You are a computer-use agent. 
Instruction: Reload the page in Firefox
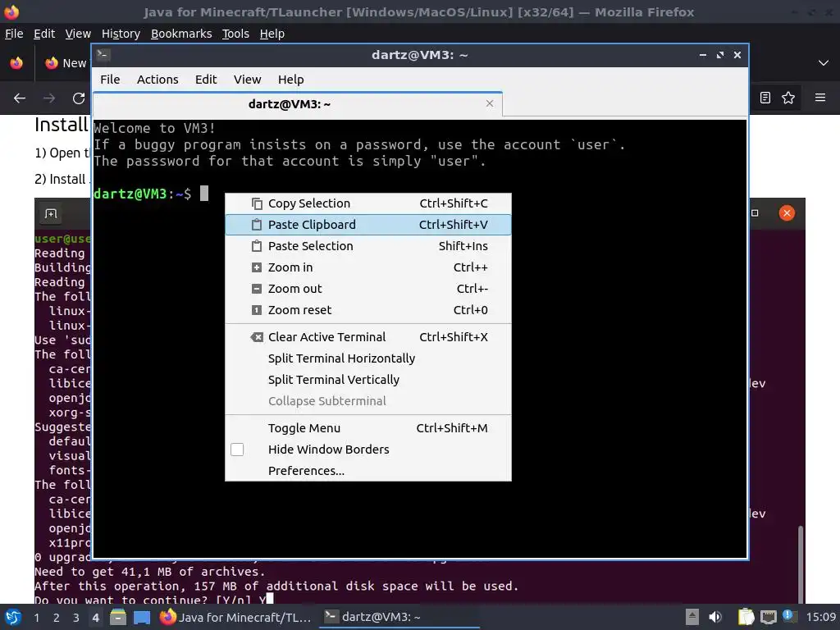[x=79, y=98]
